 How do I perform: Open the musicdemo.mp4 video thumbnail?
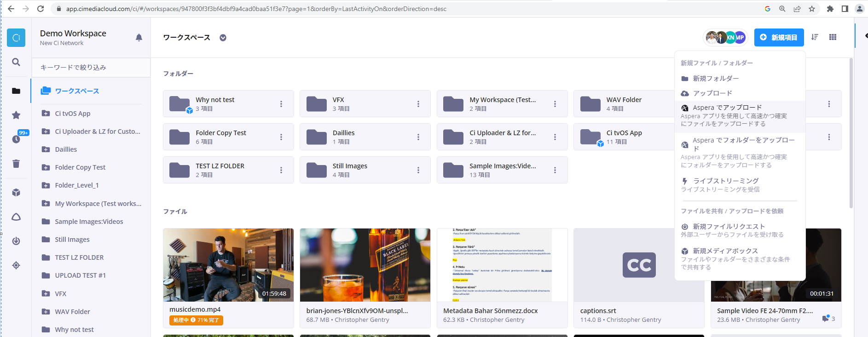point(228,265)
